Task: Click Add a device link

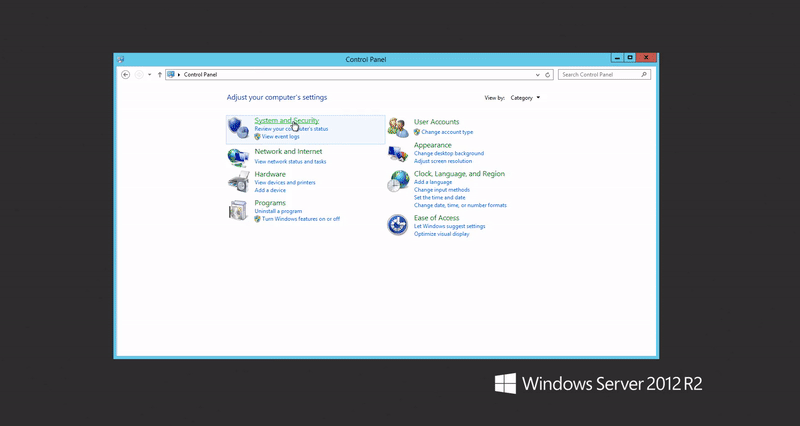Action: point(270,190)
